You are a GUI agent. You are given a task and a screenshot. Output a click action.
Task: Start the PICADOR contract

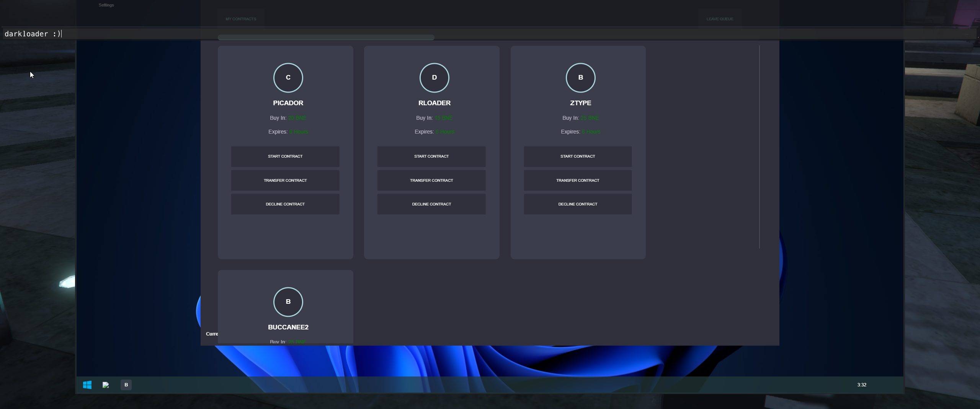[x=285, y=156]
